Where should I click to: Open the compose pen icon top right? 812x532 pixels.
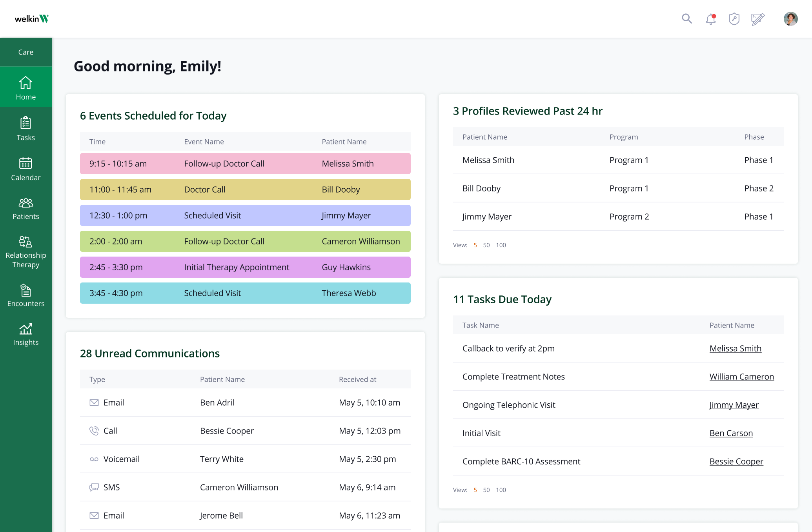757,18
